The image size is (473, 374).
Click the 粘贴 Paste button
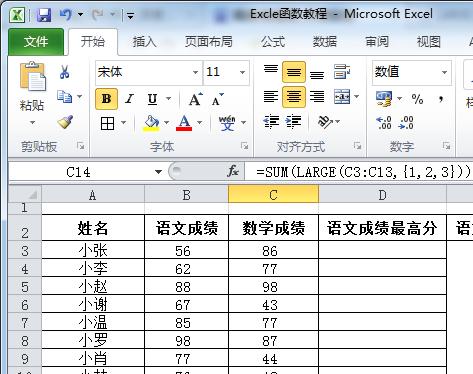tap(32, 93)
